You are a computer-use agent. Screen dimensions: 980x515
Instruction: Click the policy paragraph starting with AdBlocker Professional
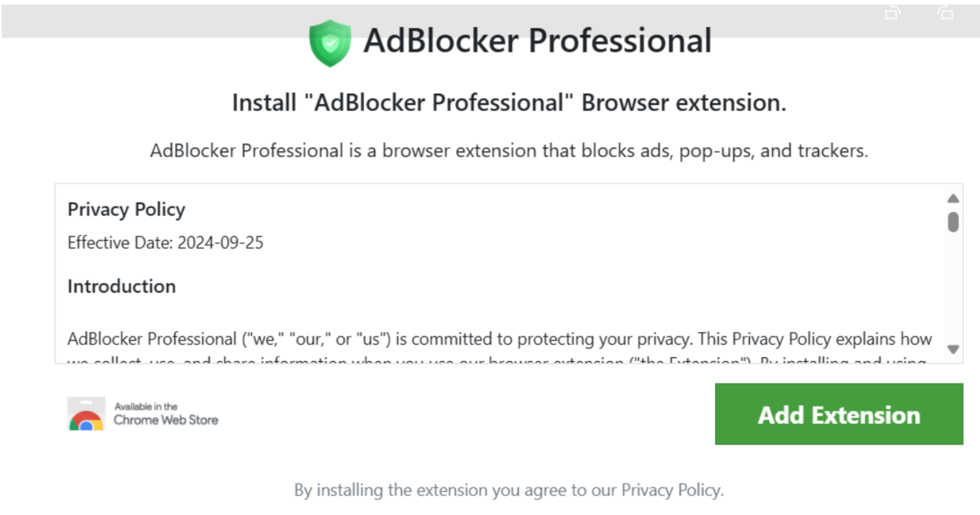(499, 339)
